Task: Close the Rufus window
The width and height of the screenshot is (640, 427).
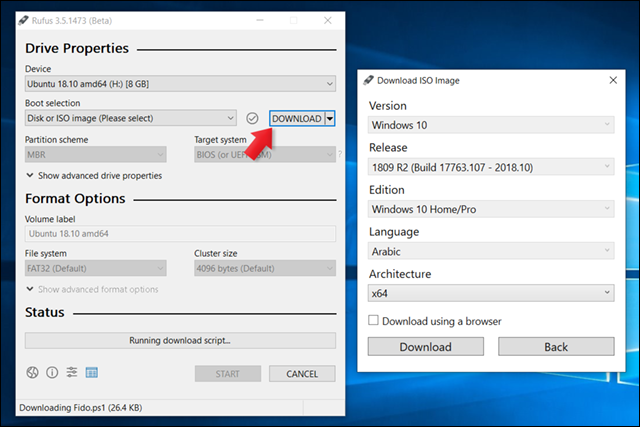Action: tap(328, 20)
